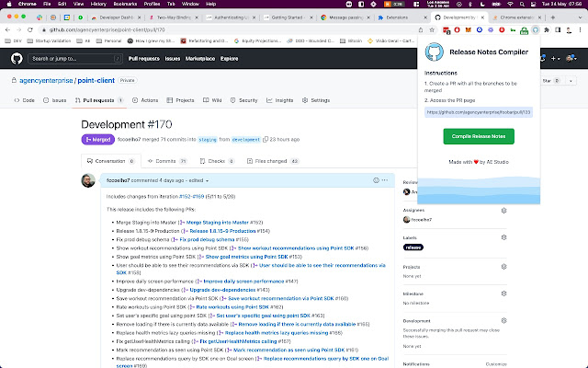Copy the development branch name icon
The image size is (588, 368).
click(267, 140)
